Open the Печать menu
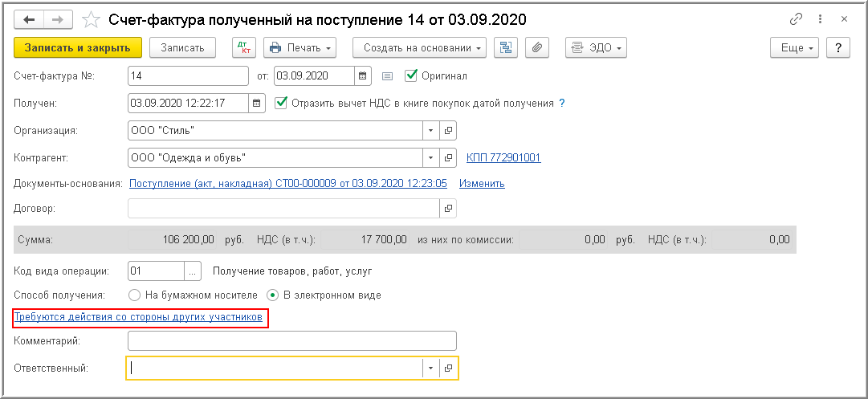Viewport: 868px width, 399px height. (x=300, y=47)
